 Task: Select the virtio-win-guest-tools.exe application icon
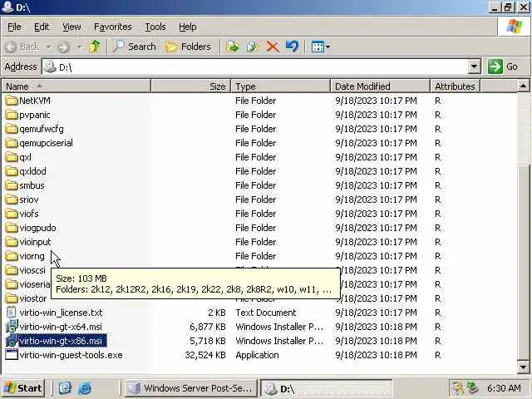[12, 355]
